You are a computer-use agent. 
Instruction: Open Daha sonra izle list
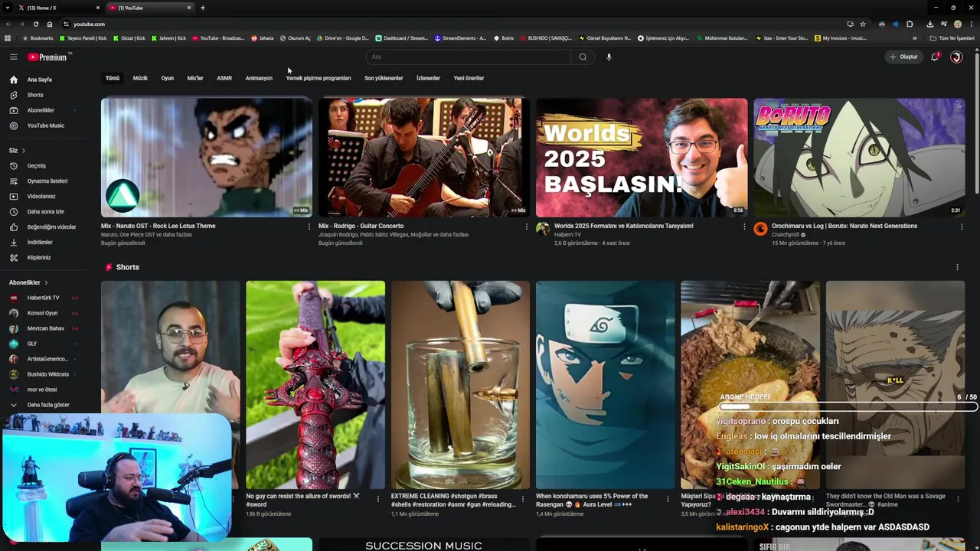[x=46, y=212]
